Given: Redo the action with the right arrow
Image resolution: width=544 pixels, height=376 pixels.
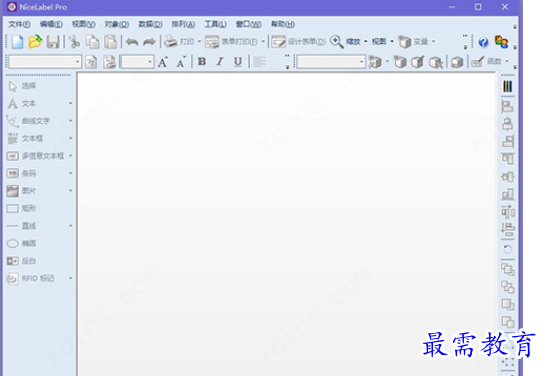Looking at the screenshot, I should click(x=150, y=42).
